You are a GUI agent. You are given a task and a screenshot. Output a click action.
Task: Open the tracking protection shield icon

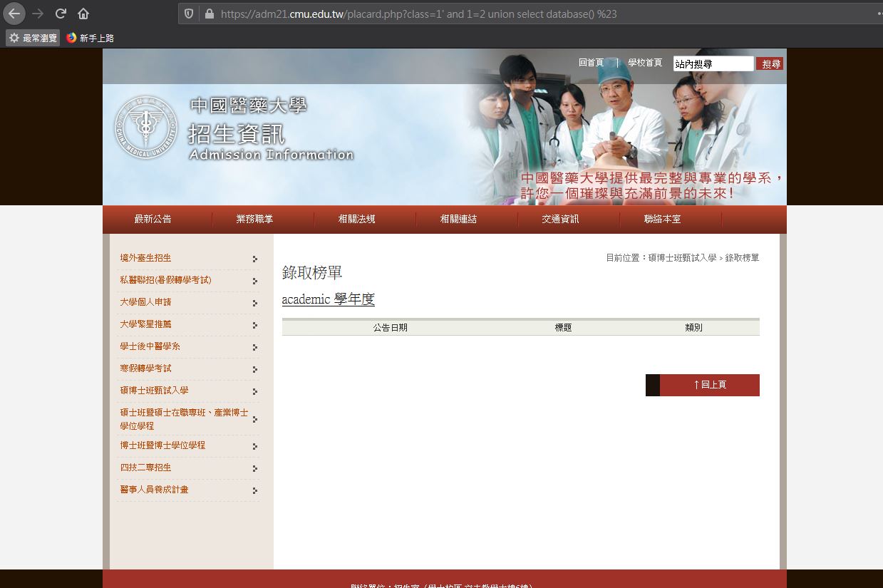tap(189, 14)
